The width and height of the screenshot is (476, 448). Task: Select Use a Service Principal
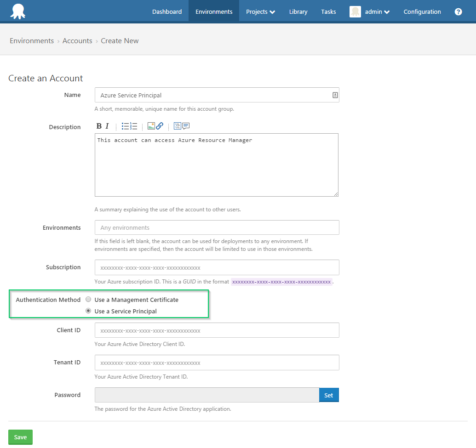[88, 310]
